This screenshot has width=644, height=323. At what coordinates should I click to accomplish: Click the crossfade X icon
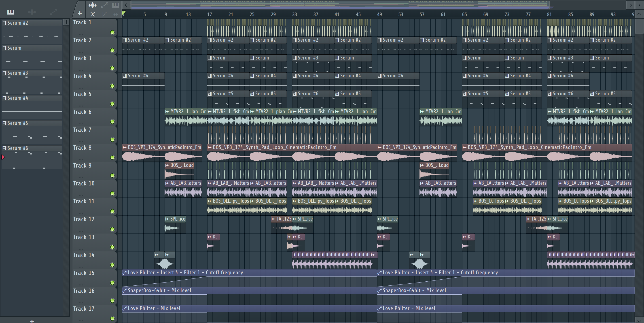(x=93, y=14)
